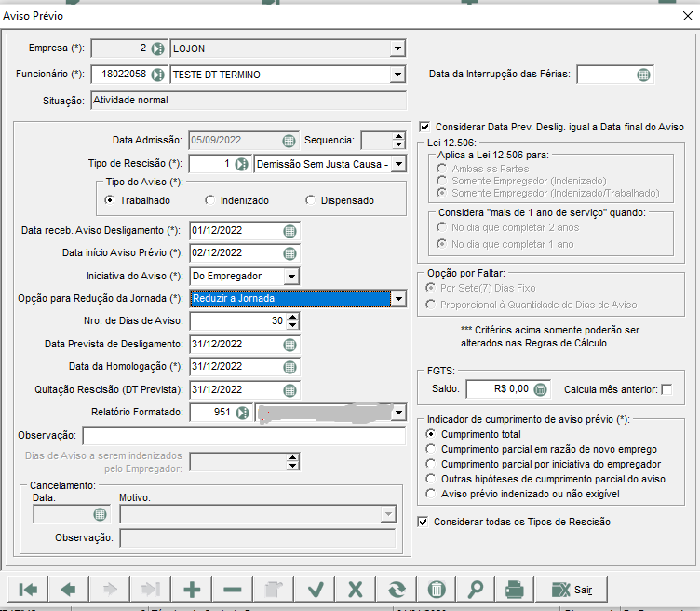
Task: Open Tipo de Rescisão lookup icon
Action: pos(241,164)
